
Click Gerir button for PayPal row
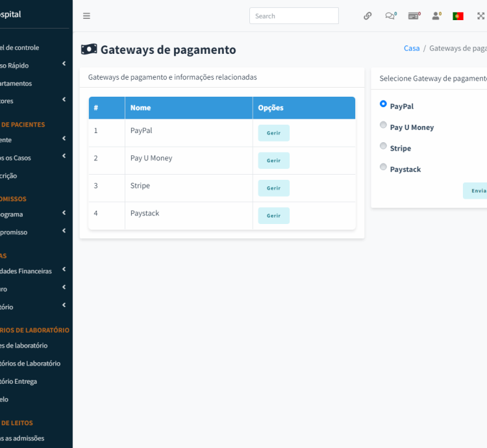[x=273, y=133]
